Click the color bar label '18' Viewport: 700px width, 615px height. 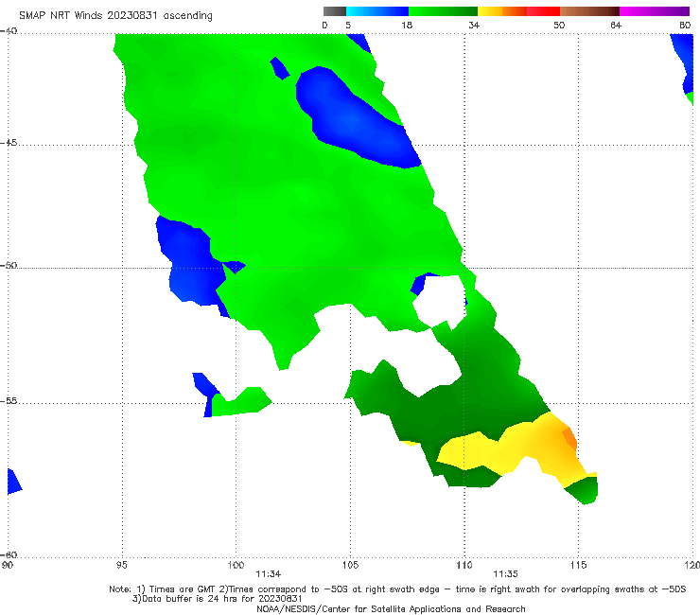click(407, 25)
